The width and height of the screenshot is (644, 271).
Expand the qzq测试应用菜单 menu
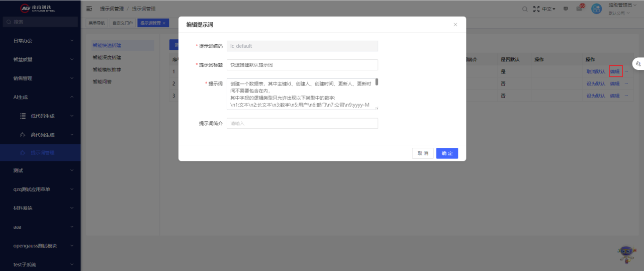[x=40, y=190]
